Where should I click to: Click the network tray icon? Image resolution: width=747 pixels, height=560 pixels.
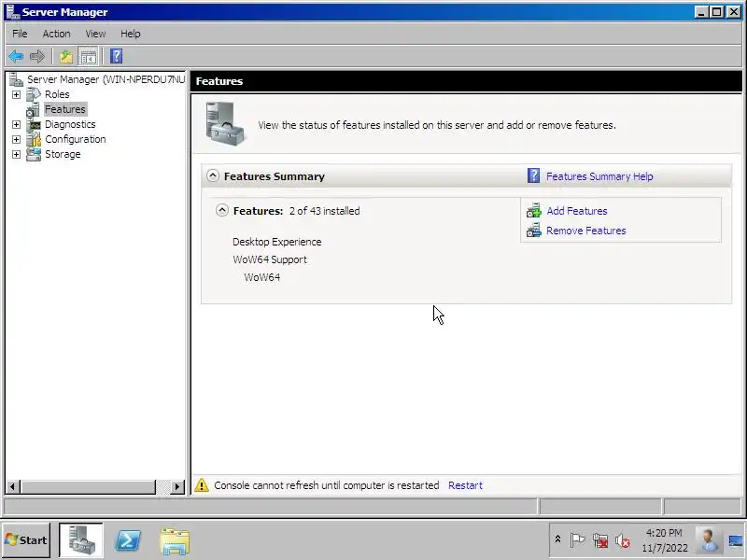(600, 540)
